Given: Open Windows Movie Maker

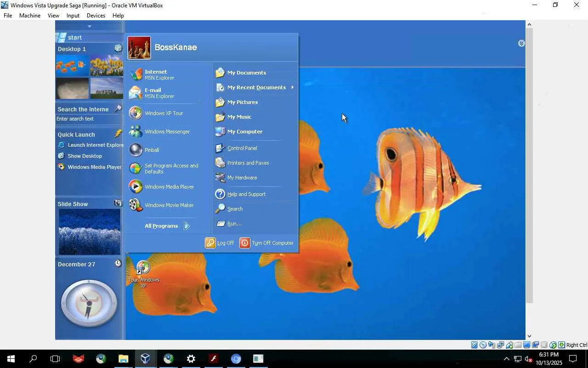Looking at the screenshot, I should (168, 205).
